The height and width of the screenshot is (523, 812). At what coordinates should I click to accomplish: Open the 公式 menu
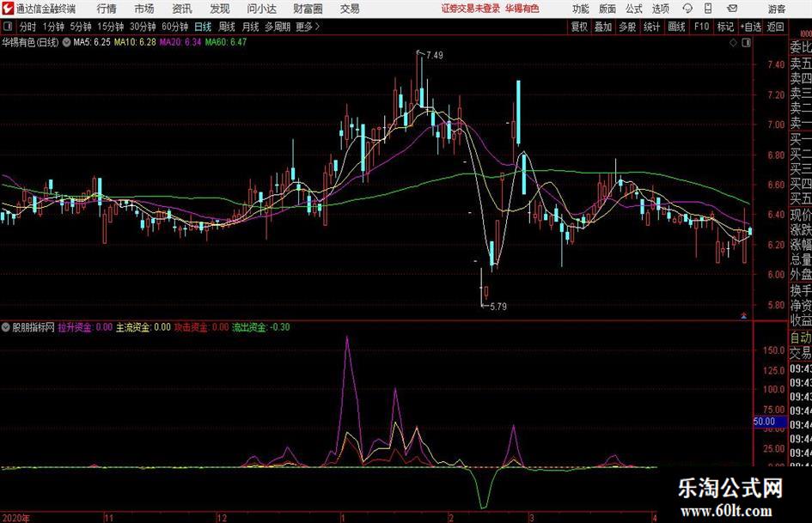(633, 9)
